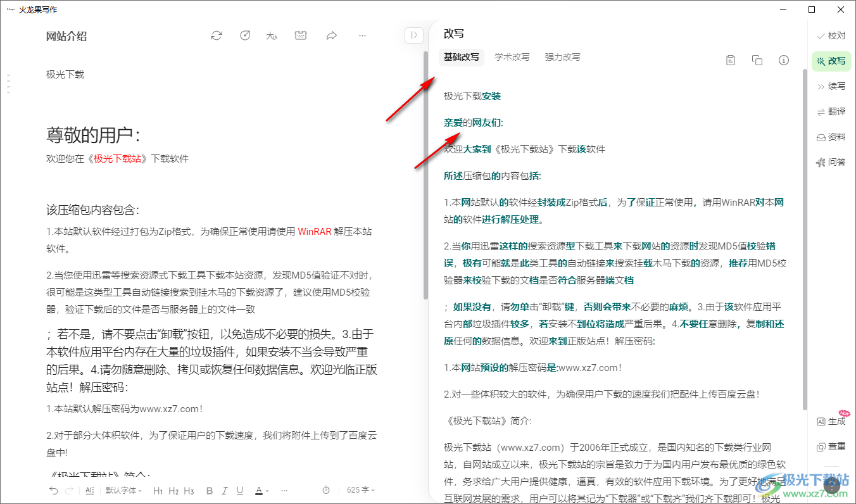856x504 pixels.
Task: Switch to the 学术改写 tab
Action: [x=512, y=57]
